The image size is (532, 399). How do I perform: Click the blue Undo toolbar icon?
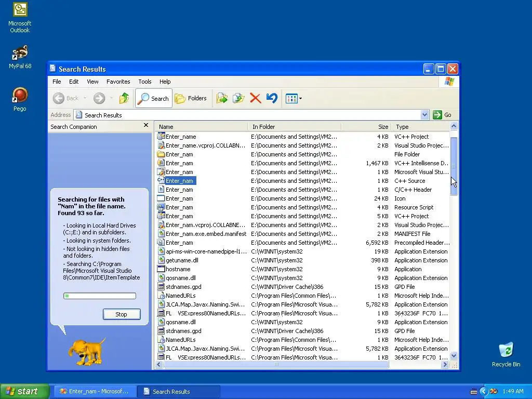pos(272,98)
